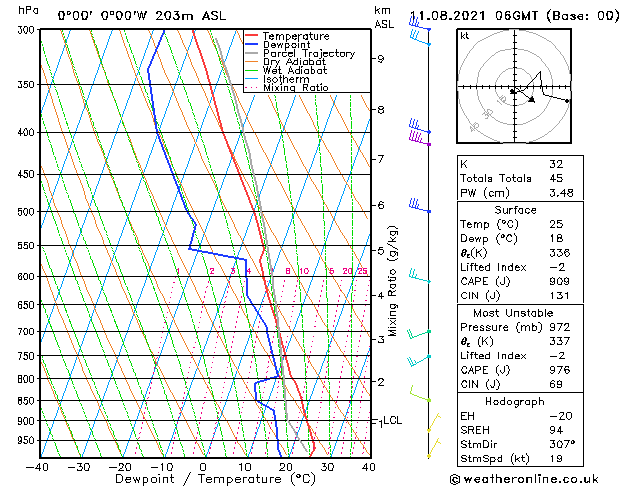This screenshot has width=629, height=486.
Task: Click the surface Dewp (°C) value 18
Action: [556, 239]
